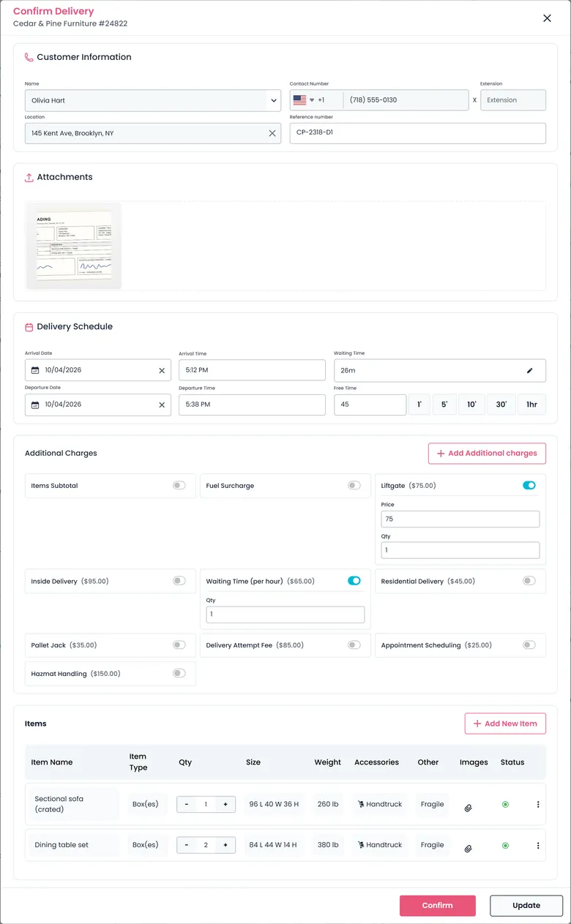Edit Waiting Time with pencil icon
This screenshot has width=571, height=924.
point(530,370)
